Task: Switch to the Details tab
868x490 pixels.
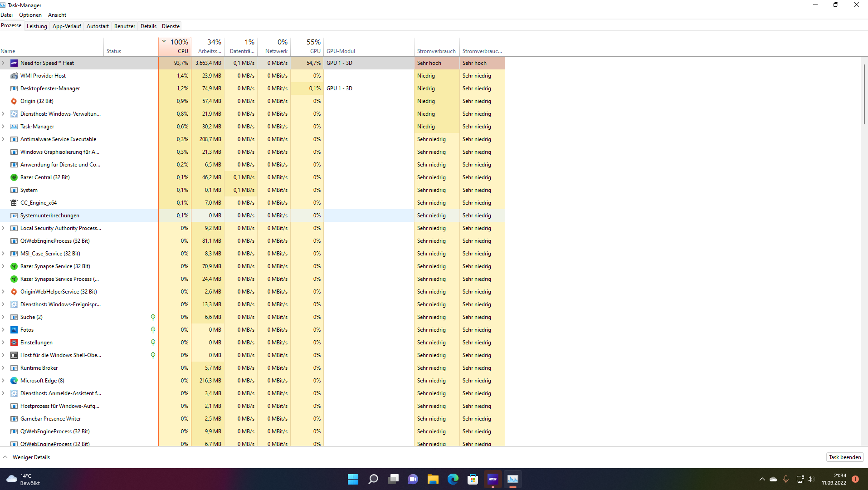Action: click(x=148, y=26)
